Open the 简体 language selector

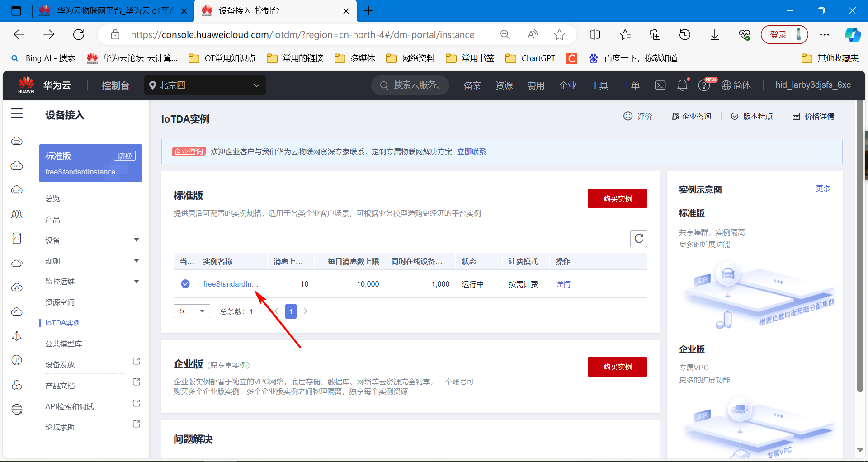(x=736, y=85)
